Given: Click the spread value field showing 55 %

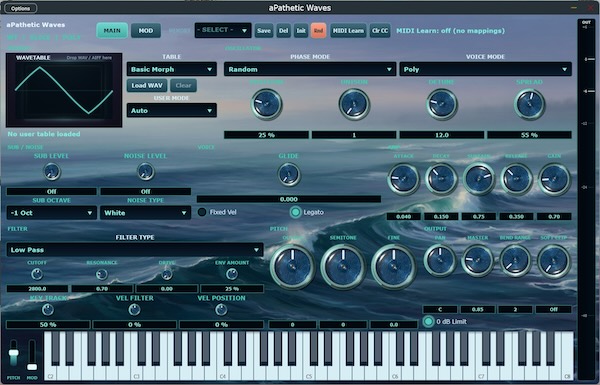Looking at the screenshot, I should click(529, 135).
